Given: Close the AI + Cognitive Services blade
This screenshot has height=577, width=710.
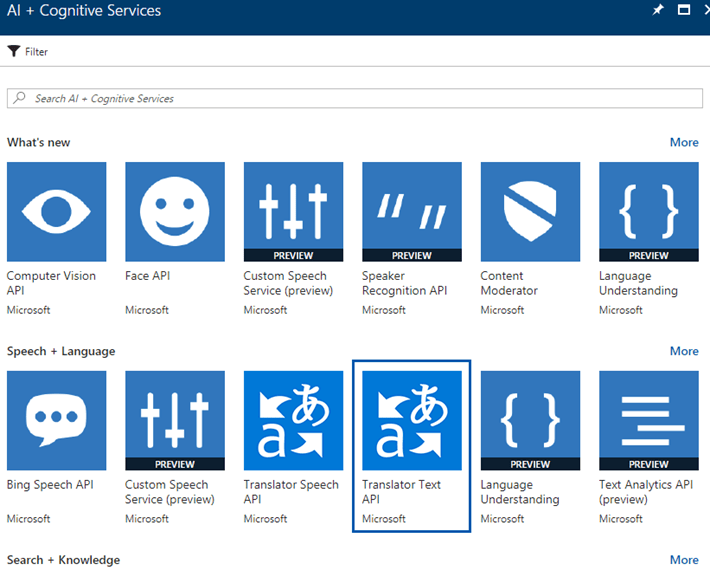Looking at the screenshot, I should coord(706,10).
